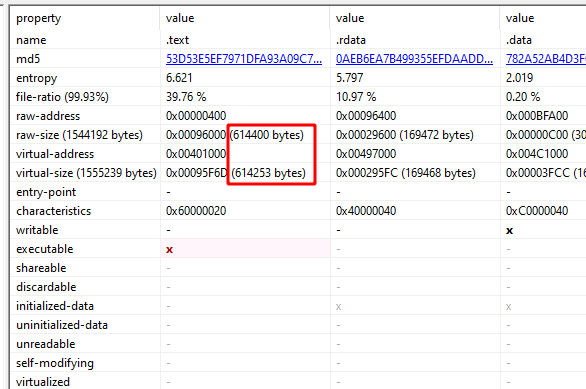Viewport: 586px width, 389px height.
Task: Select the '.text' name cell
Action: pos(178,40)
